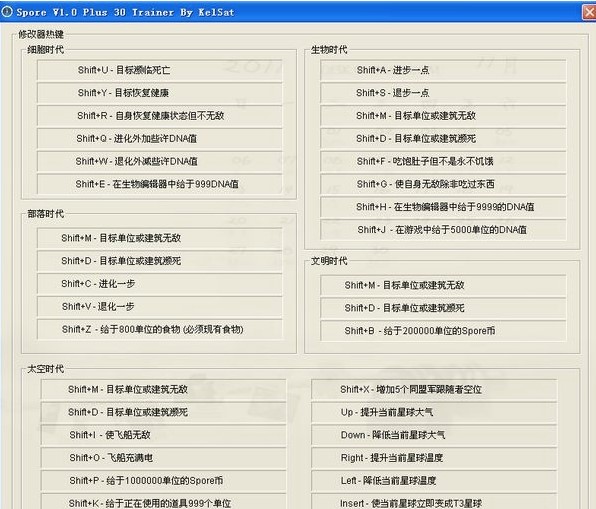Click 'Shift+X - 增加5个同盟军跟随者空位'
The image size is (596, 509).
[434, 389]
